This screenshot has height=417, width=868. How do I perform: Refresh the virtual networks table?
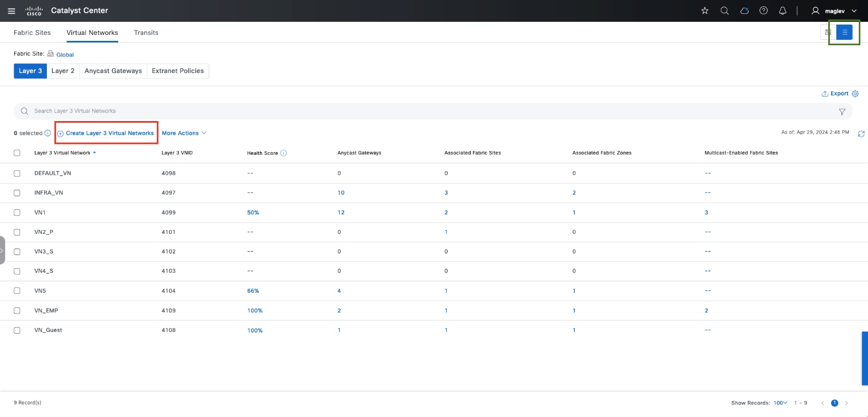pos(861,134)
